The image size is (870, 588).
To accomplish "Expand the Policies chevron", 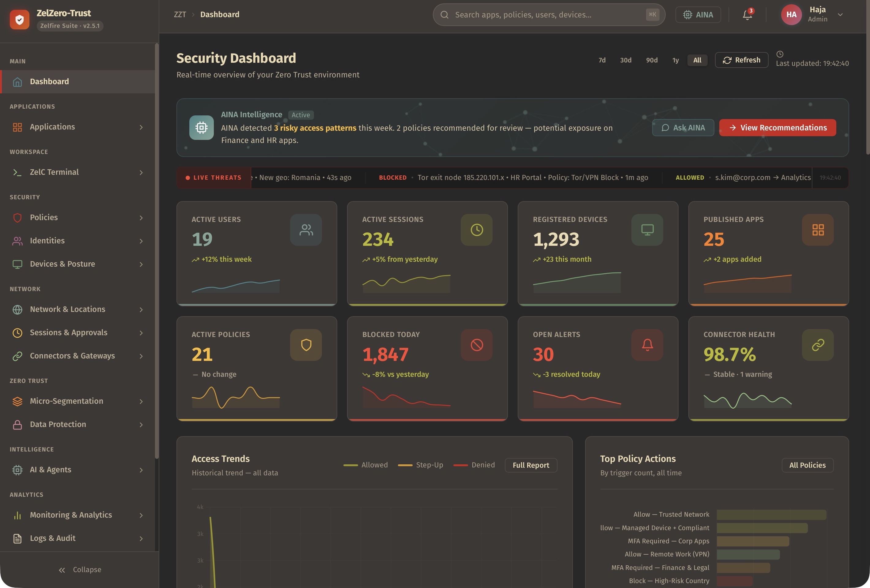I will point(141,218).
